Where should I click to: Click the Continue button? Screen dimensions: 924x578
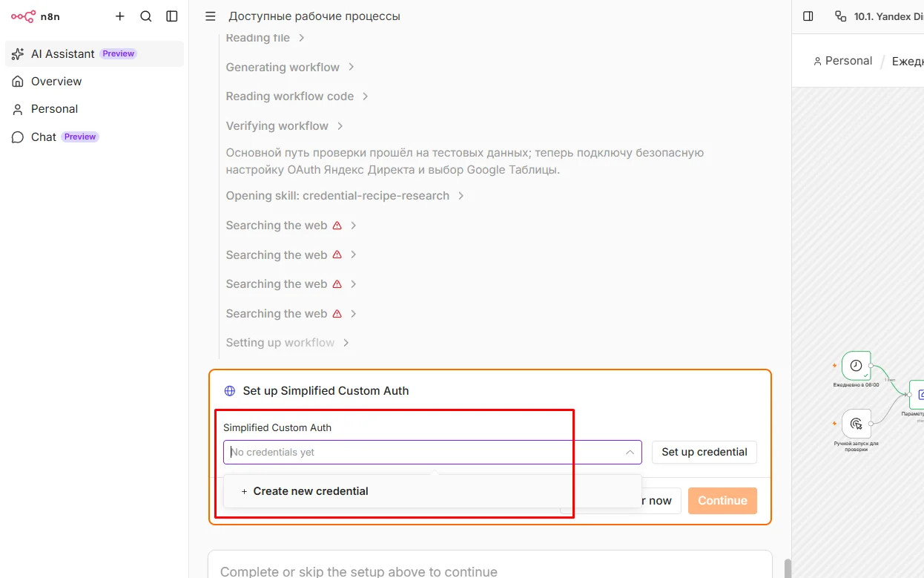[x=722, y=501]
